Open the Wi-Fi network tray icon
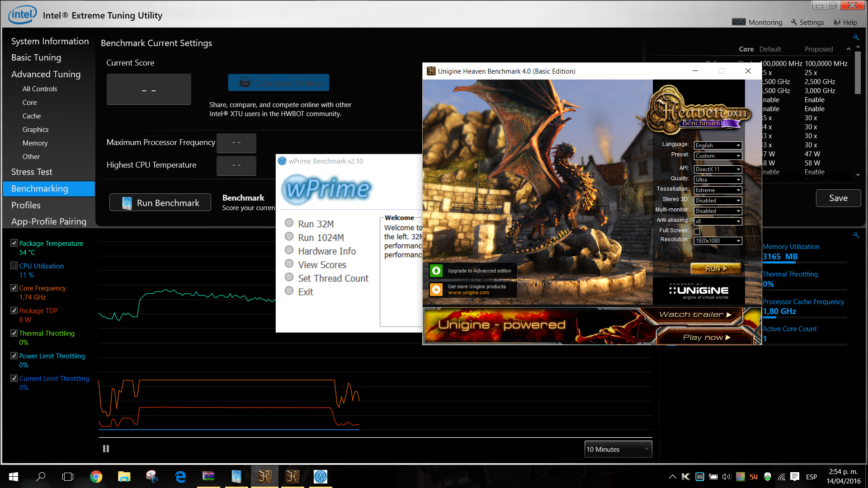The width and height of the screenshot is (868, 488). 781,477
